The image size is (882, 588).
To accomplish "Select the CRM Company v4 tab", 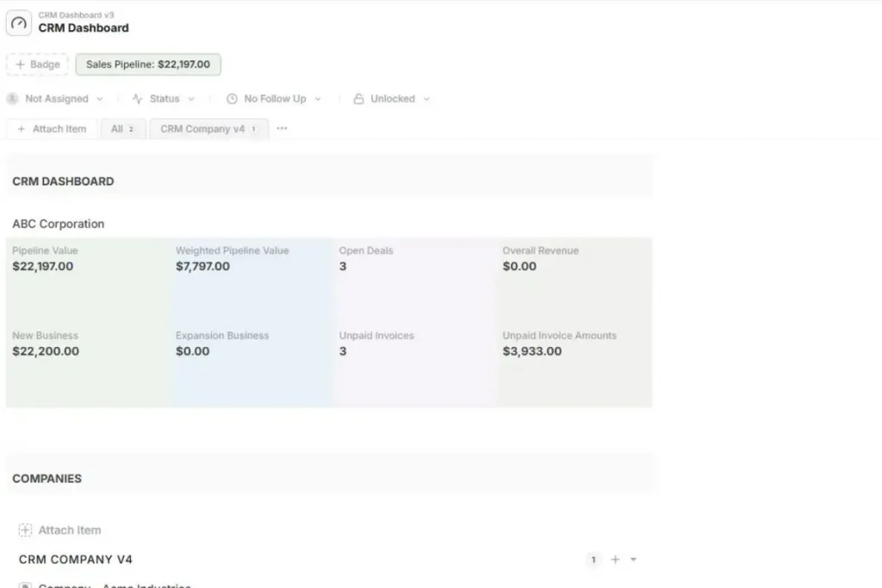I will click(208, 129).
